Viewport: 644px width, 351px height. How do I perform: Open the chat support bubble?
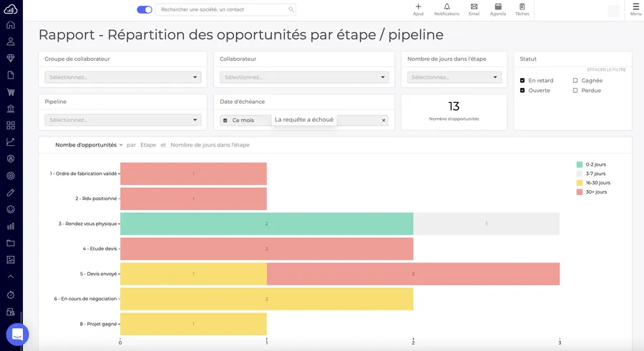17,334
